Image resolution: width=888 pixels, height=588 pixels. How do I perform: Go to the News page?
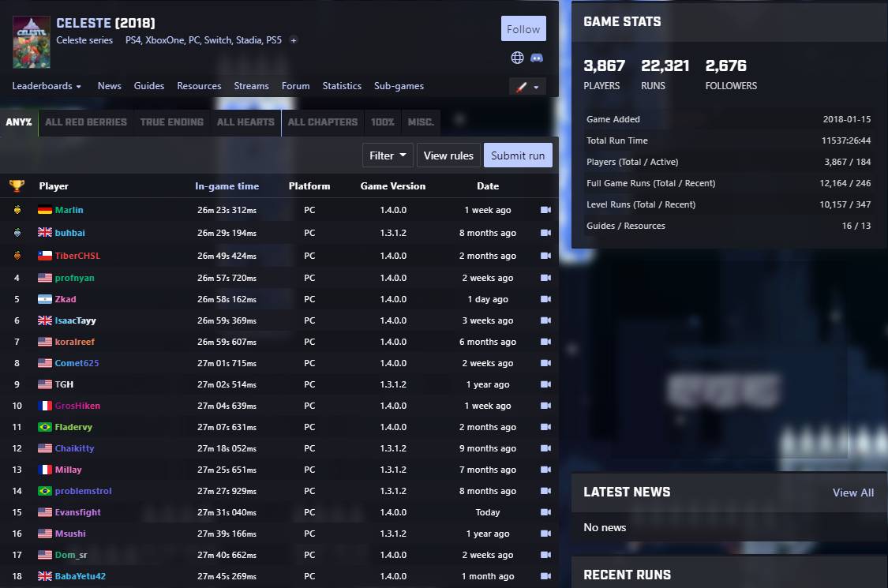pos(109,86)
